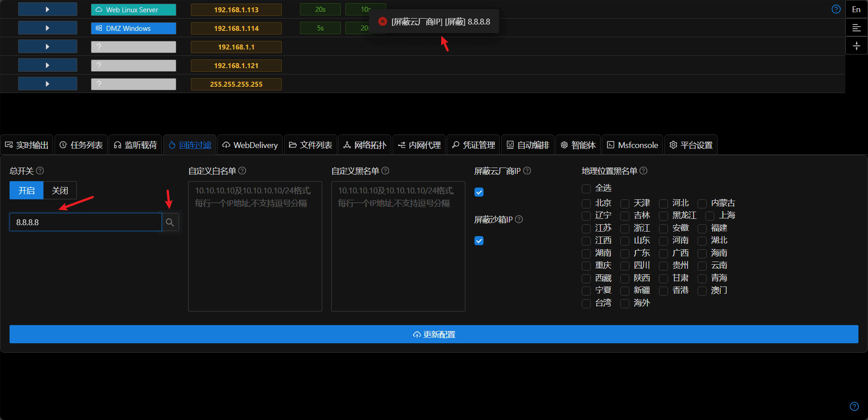
Task: Click the Web Linux Server label
Action: coord(134,10)
